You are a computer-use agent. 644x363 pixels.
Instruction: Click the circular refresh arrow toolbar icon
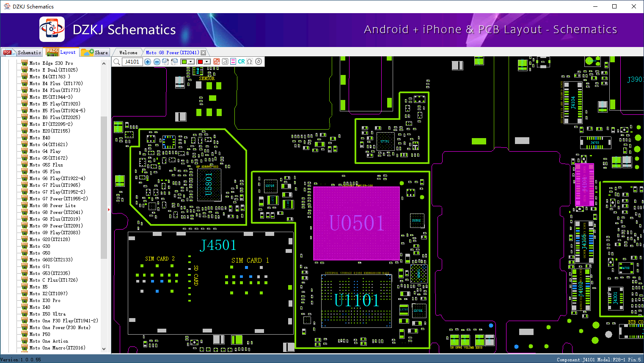pyautogui.click(x=259, y=62)
